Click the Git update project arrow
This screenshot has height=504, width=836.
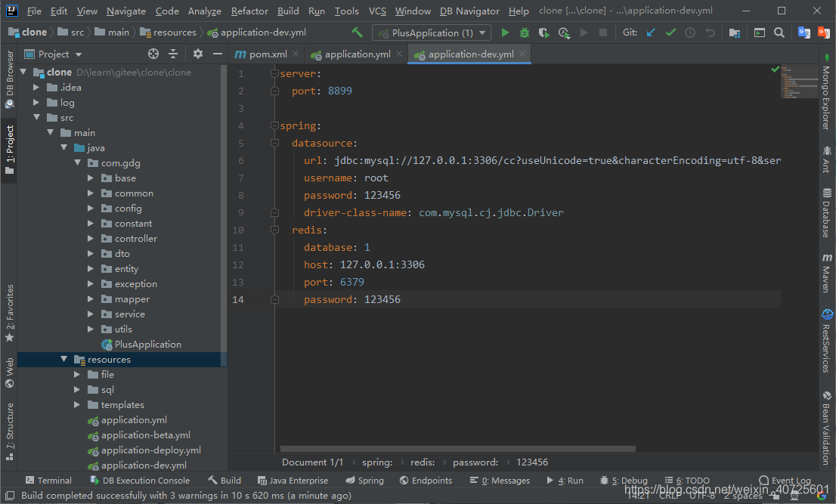click(651, 32)
